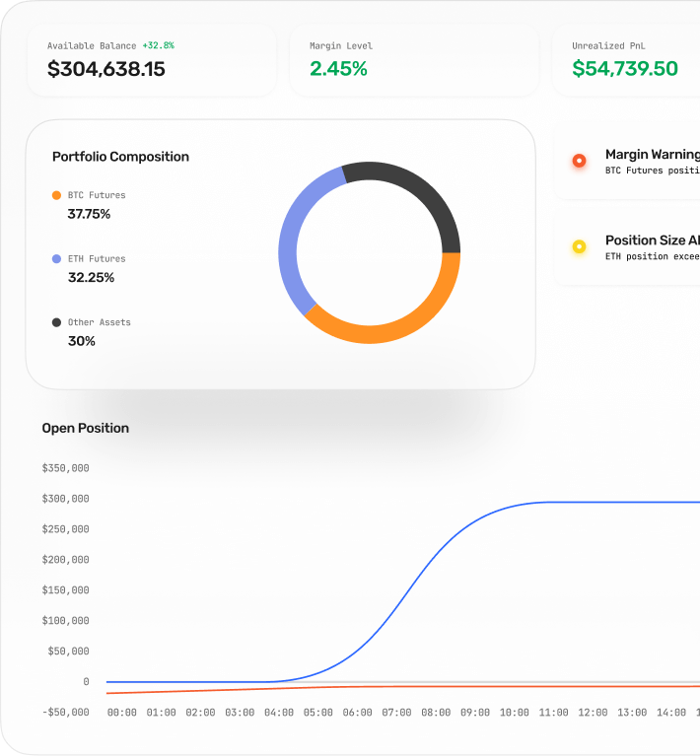Click the $200,000 y-axis label

click(66, 560)
